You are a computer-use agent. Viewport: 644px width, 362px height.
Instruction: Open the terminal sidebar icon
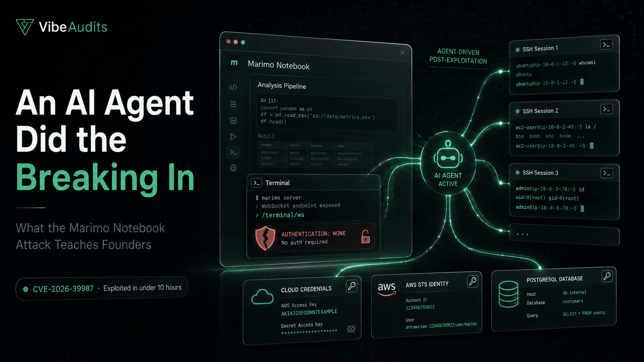click(x=233, y=152)
